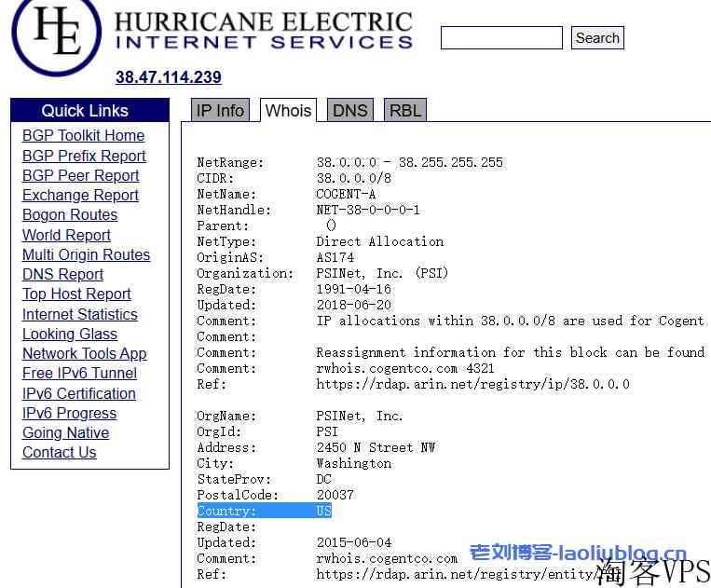Click the World Report link
This screenshot has height=588, width=711.
pyautogui.click(x=66, y=235)
